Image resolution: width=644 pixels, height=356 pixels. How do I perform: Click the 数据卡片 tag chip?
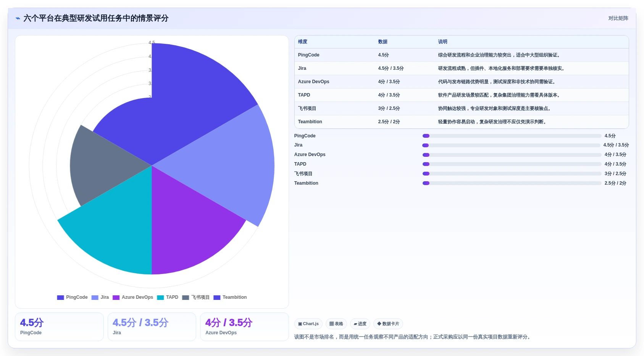pos(388,324)
